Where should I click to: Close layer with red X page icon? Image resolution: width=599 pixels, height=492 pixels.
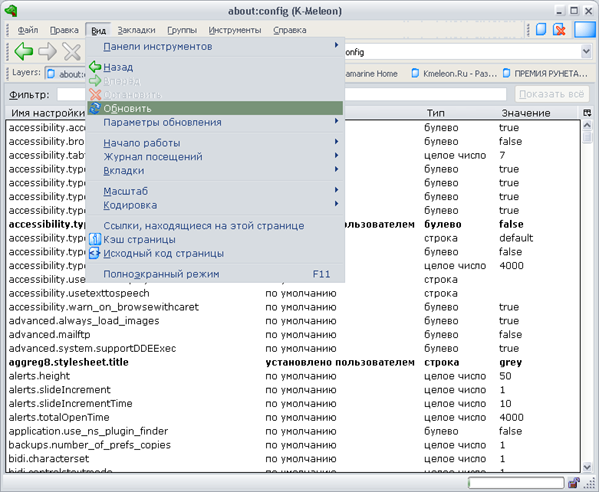click(559, 29)
